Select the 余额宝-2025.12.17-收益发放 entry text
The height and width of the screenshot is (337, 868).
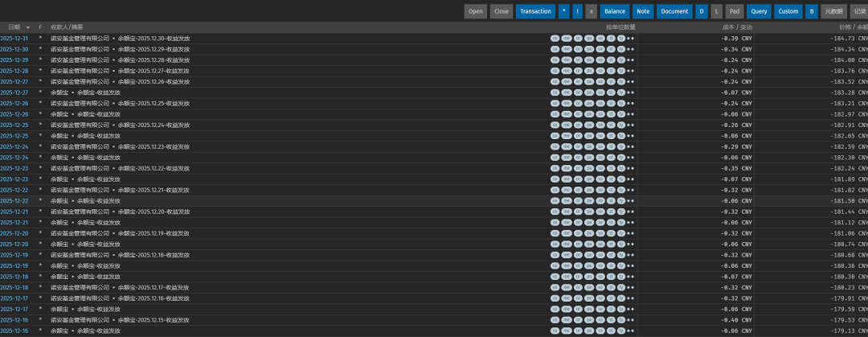pos(154,287)
